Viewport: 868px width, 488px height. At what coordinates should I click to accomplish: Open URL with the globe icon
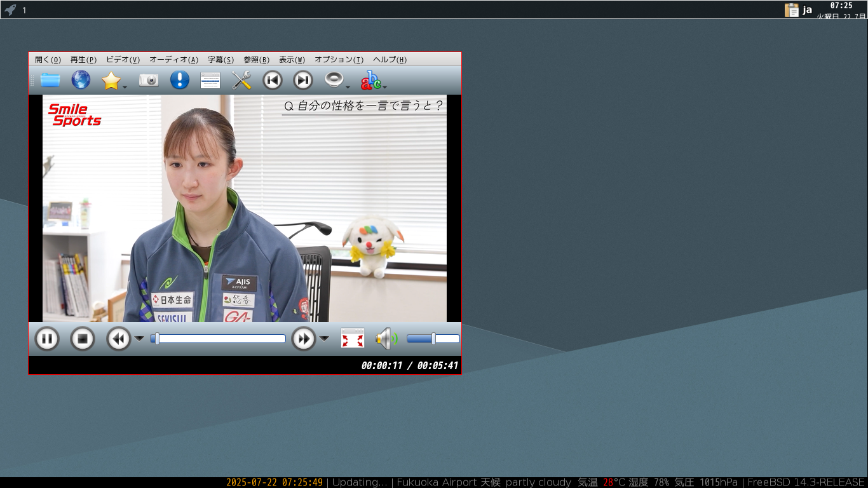pos(81,80)
